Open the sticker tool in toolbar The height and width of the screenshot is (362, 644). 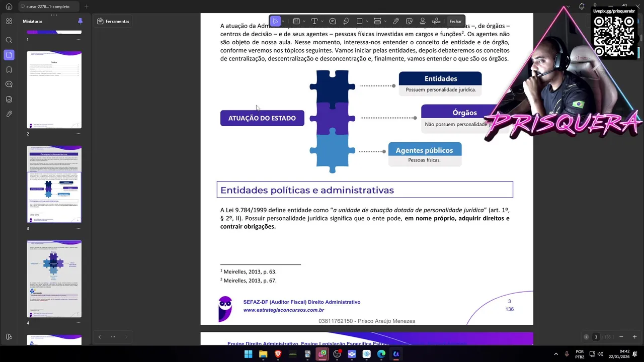point(409,21)
